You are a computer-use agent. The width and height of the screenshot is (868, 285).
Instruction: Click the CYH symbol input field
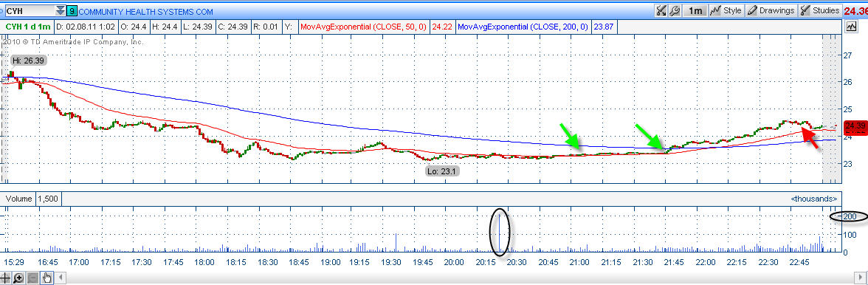pos(30,11)
